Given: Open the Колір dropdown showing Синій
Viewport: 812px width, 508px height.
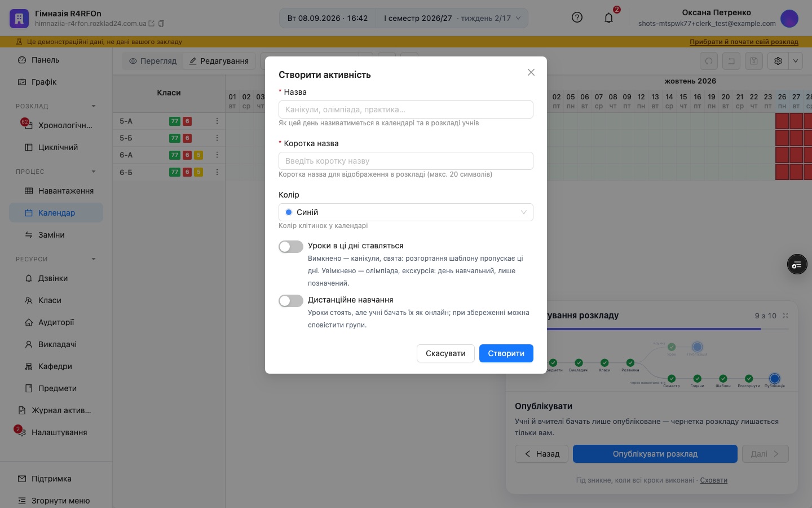Looking at the screenshot, I should (x=406, y=212).
